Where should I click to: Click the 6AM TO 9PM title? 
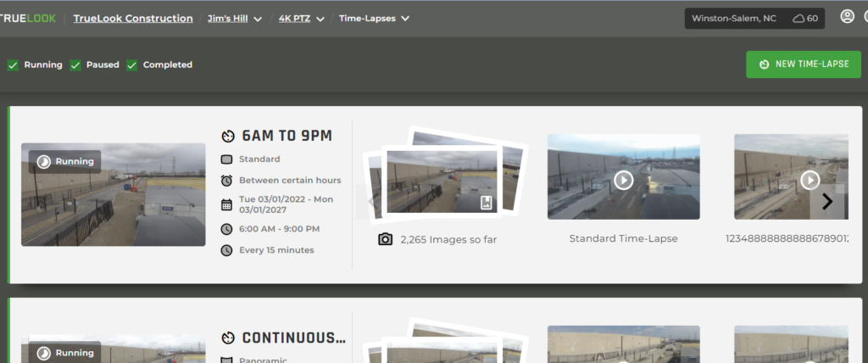pyautogui.click(x=287, y=136)
